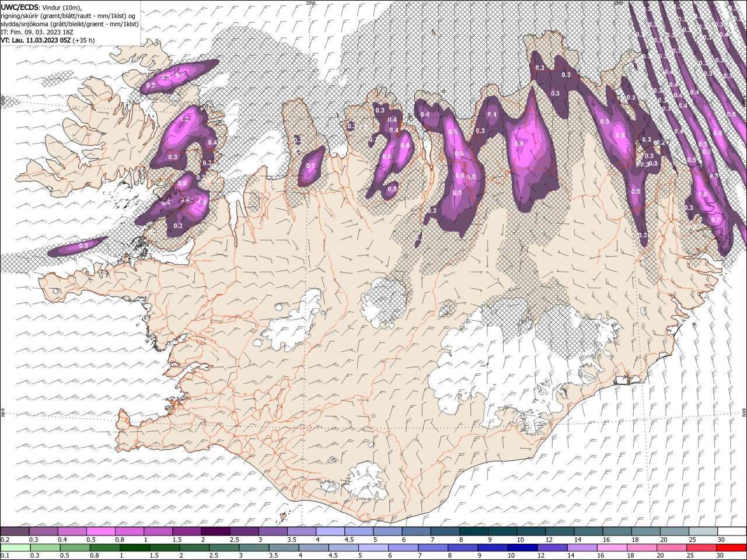Click the deep navy blue 10 rain legend swatch

523,548
